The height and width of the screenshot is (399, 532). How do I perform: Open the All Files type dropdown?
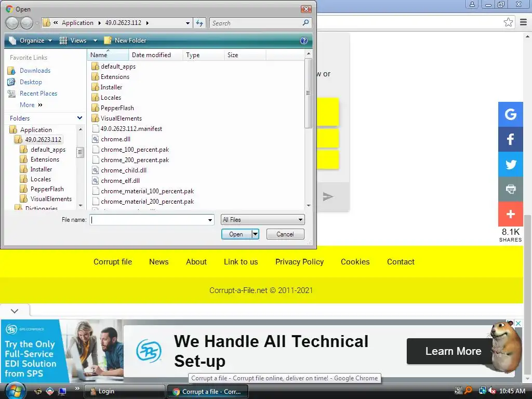coord(300,220)
